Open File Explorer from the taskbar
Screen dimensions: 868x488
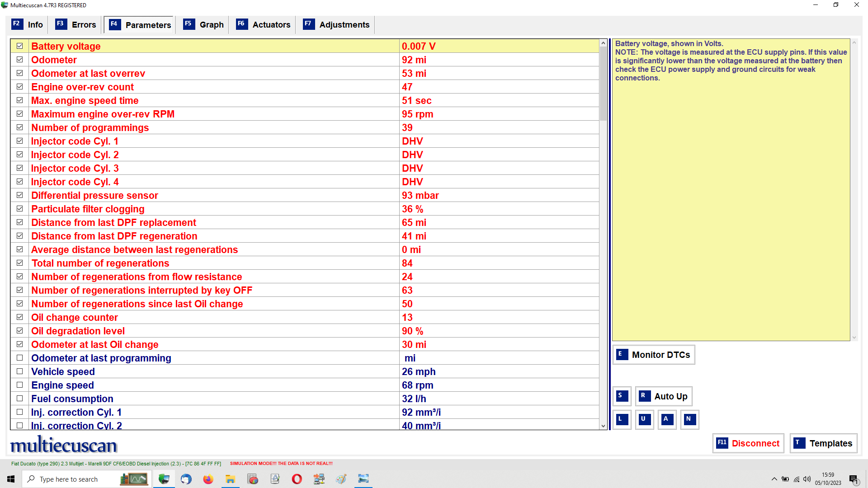(231, 479)
